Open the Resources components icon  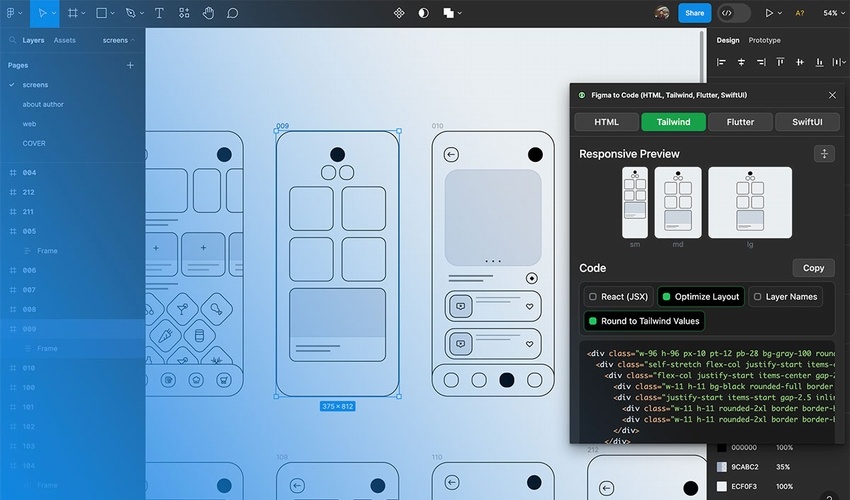click(184, 13)
